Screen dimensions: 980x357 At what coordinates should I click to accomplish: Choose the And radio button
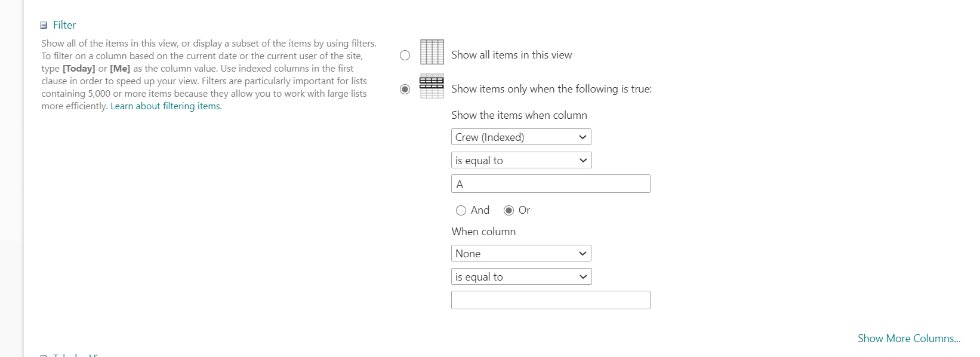[461, 210]
